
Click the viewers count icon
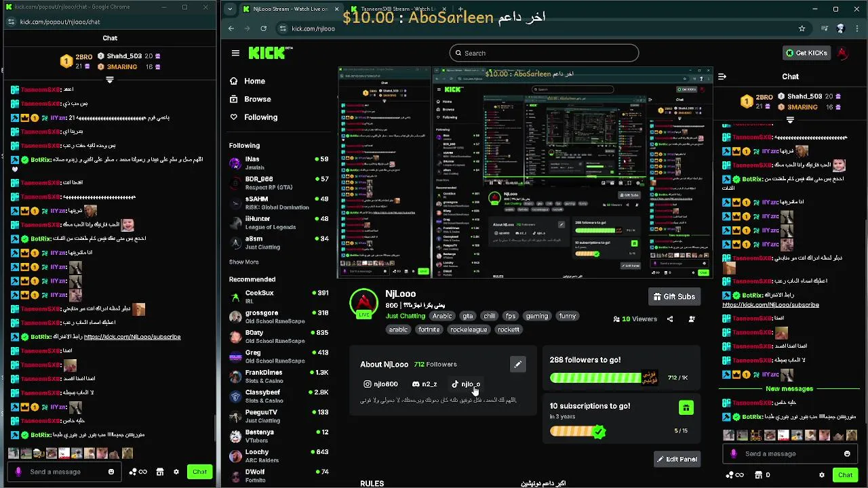(x=616, y=319)
